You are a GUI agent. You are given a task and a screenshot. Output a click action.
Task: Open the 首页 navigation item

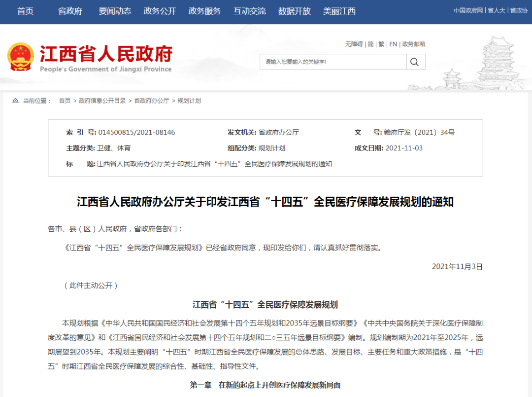26,11
